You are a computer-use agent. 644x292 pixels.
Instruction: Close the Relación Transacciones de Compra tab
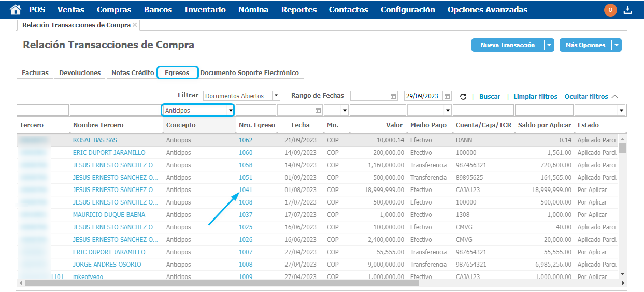coord(135,25)
